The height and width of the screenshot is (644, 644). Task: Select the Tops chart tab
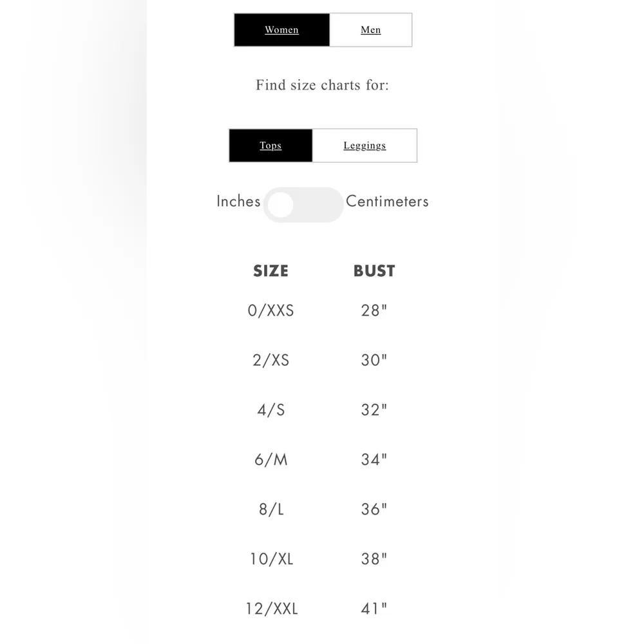pos(270,146)
